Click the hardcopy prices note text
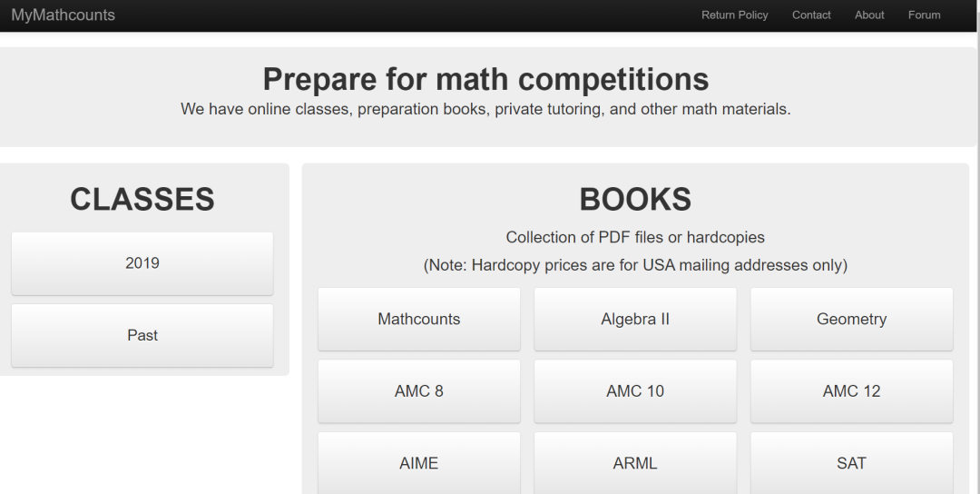The width and height of the screenshot is (980, 494). (x=635, y=265)
